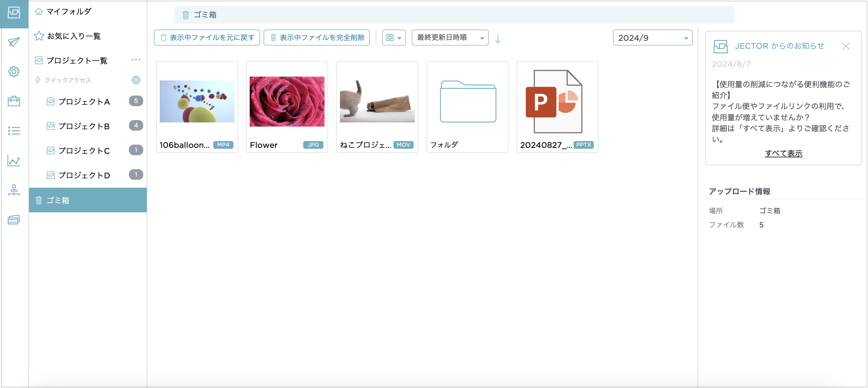Click the MOV file type badge
The image size is (868, 388).
[403, 145]
